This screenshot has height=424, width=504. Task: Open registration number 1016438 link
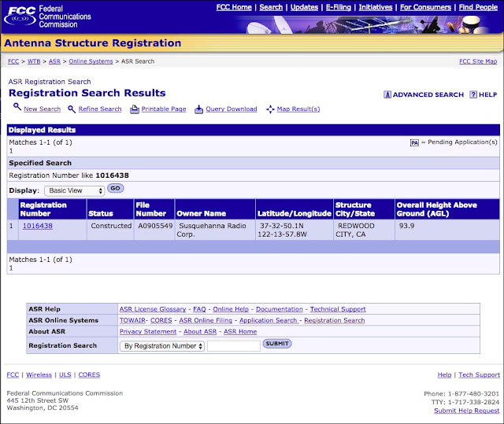point(38,226)
